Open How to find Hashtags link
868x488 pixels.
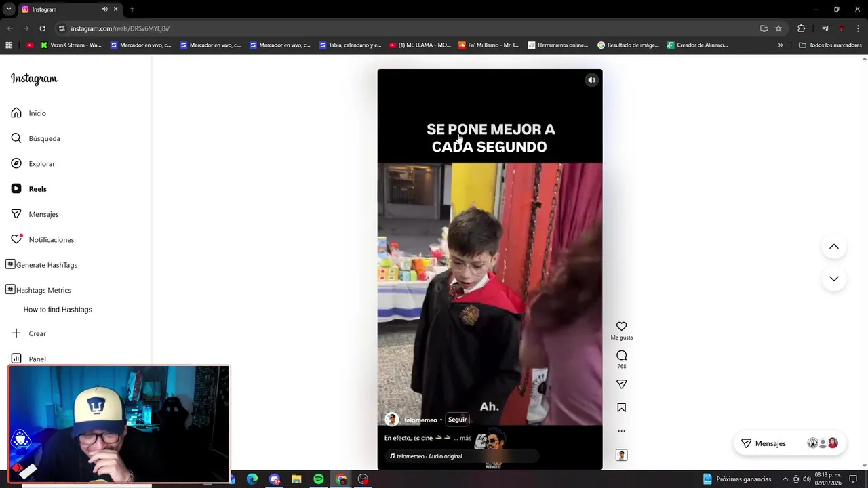(58, 310)
